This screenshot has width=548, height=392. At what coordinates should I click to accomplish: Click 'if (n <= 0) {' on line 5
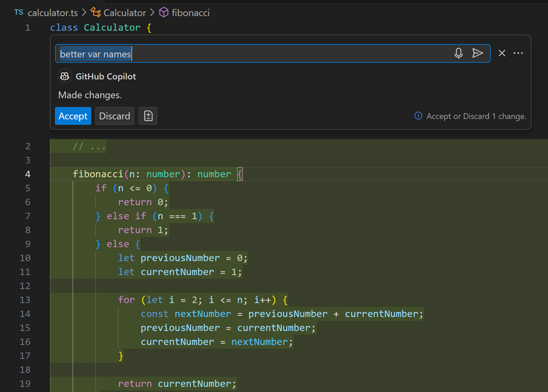tap(132, 188)
